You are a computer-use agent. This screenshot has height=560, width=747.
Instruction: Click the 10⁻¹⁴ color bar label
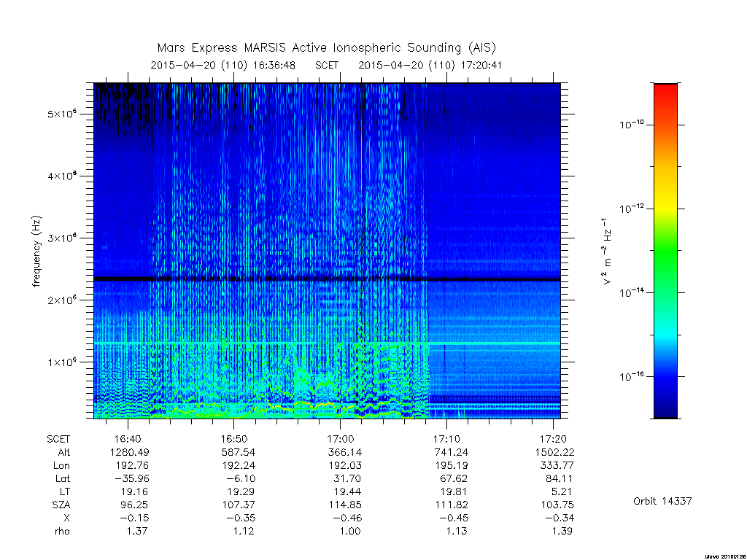point(631,292)
